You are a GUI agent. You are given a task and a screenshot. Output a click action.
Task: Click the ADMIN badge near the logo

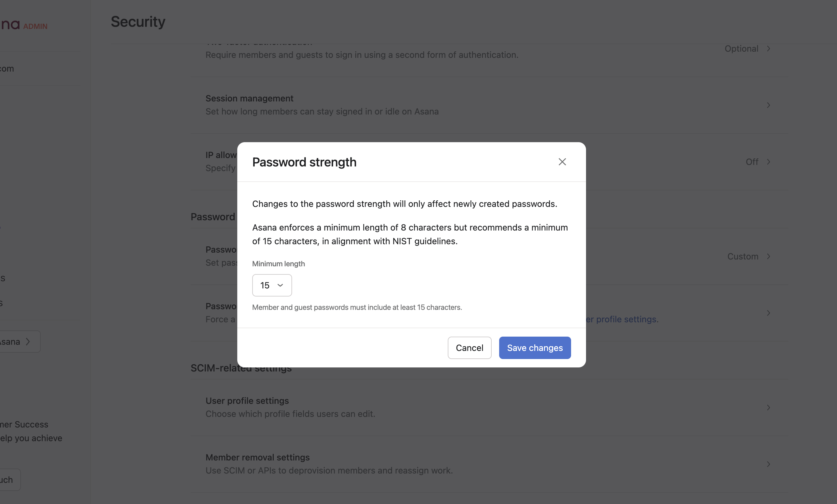[35, 26]
